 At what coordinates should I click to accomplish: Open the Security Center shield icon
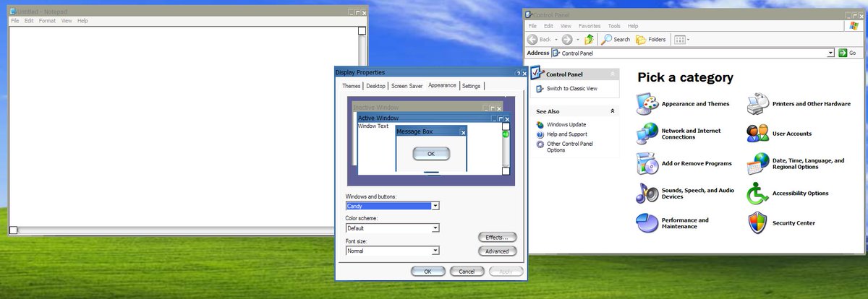coord(757,223)
